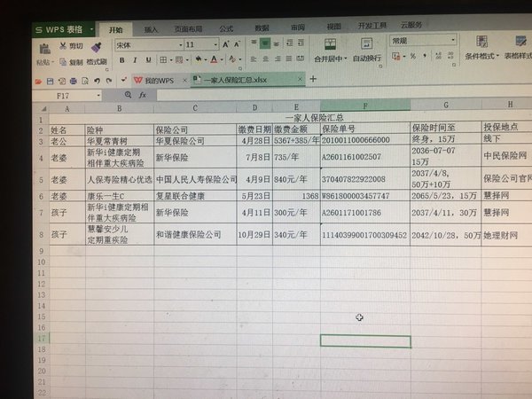Image resolution: width=532 pixels, height=399 pixels.
Task: Click the clear formatting eraser icon
Action: [x=232, y=59]
